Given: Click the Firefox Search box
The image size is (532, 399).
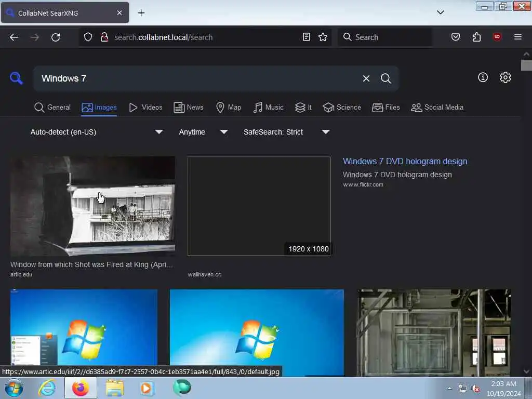Looking at the screenshot, I should [385, 37].
